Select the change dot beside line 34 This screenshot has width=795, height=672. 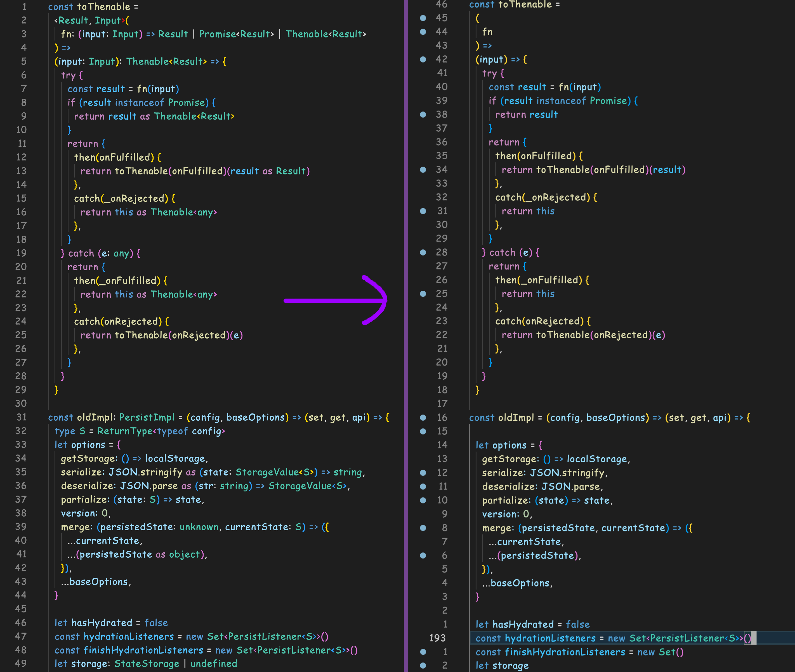coord(423,169)
